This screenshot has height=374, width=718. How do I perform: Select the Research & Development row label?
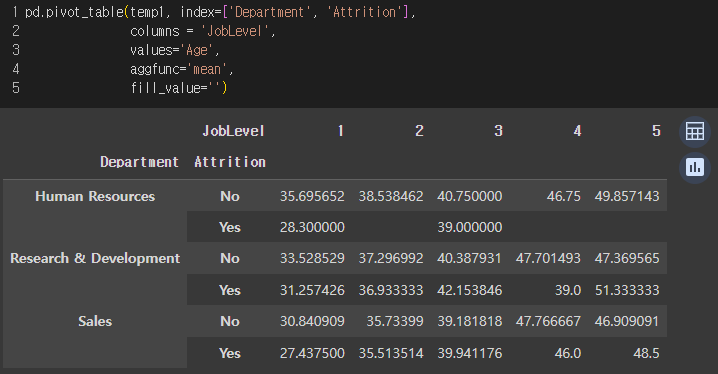click(95, 258)
